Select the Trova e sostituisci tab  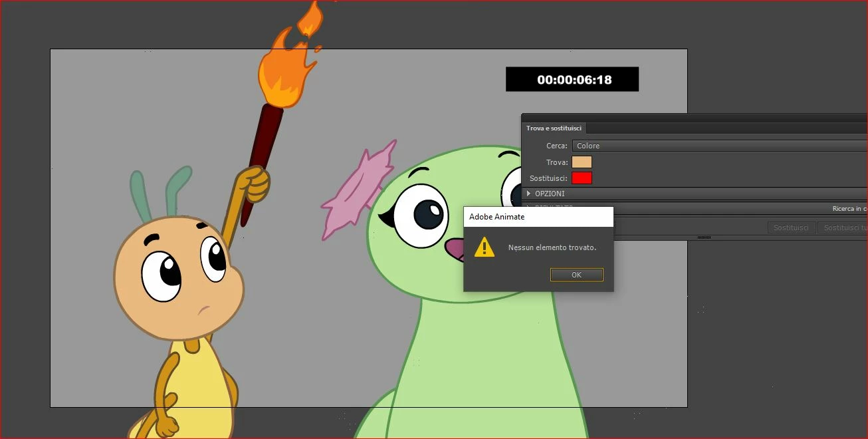point(554,128)
